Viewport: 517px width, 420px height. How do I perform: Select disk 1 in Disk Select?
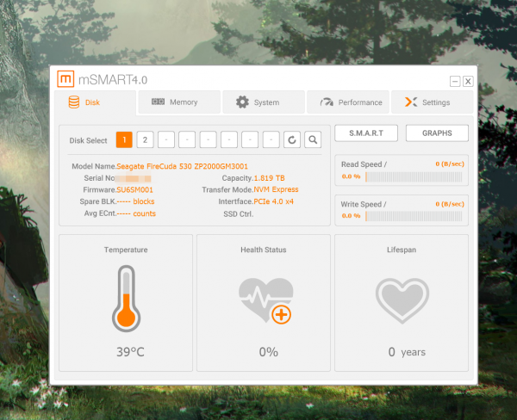click(124, 139)
